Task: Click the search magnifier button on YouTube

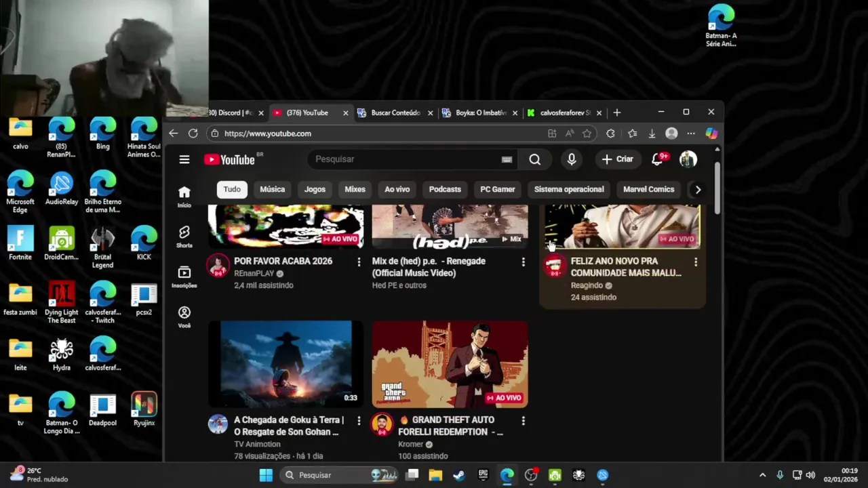Action: [x=535, y=159]
